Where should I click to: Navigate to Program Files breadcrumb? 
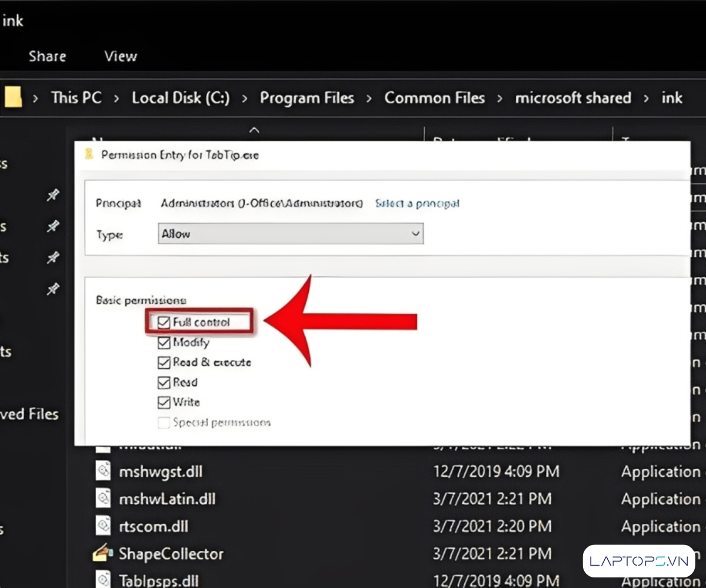coord(307,98)
